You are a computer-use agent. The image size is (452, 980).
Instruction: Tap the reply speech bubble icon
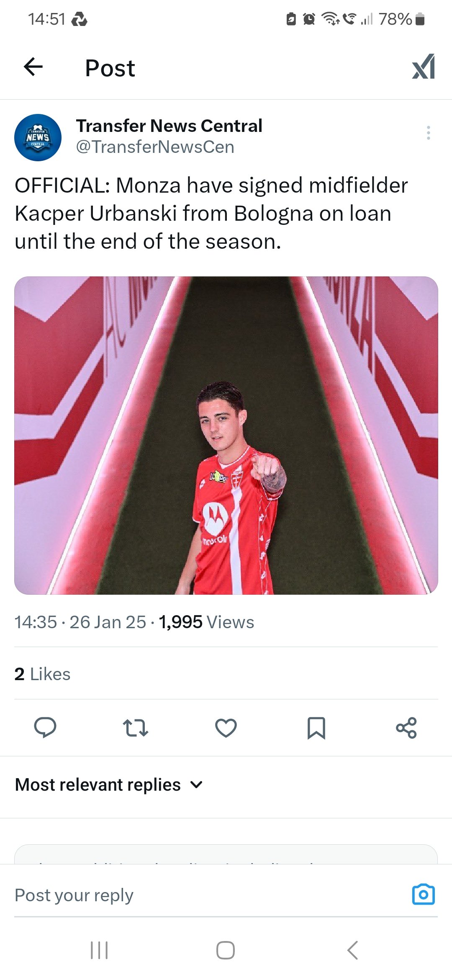45,727
